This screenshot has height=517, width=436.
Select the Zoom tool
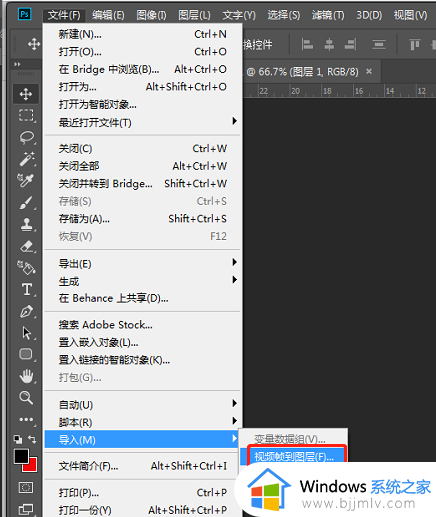tap(26, 397)
